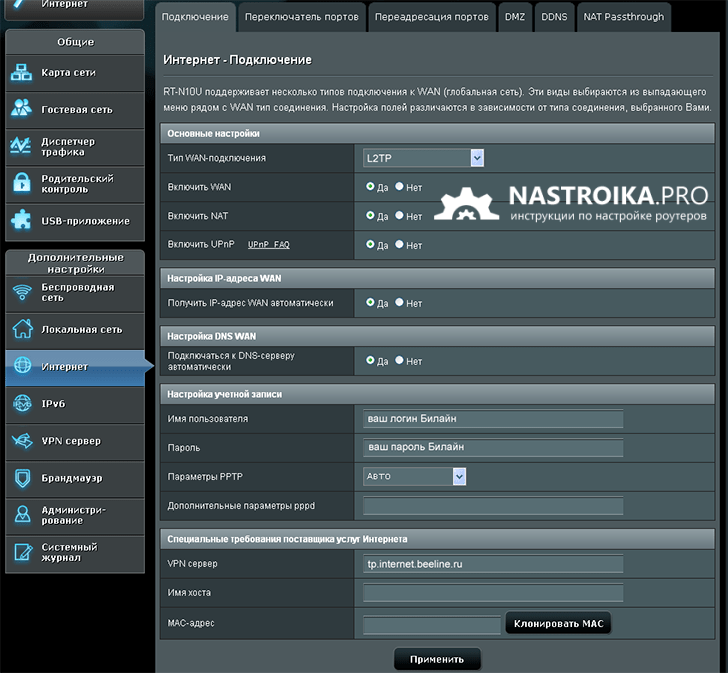Switch to the DDNS tab
728x673 pixels.
click(554, 17)
